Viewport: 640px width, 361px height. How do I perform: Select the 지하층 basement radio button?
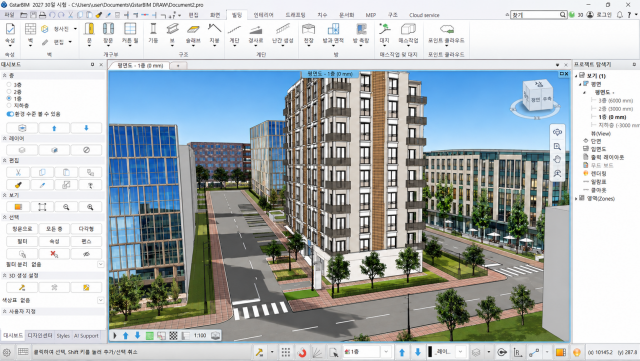click(9, 105)
